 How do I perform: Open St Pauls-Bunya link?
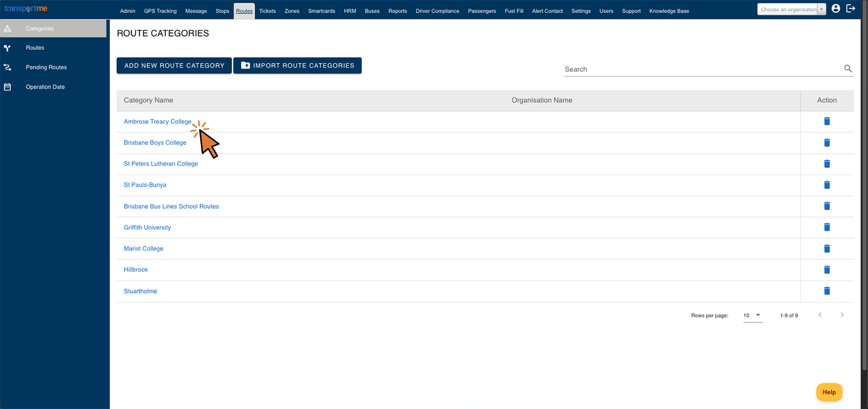[145, 185]
